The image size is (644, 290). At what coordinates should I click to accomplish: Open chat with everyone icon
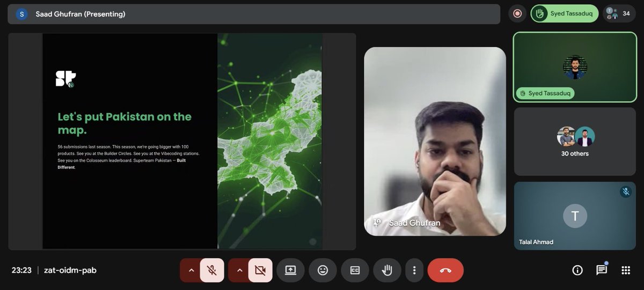pos(602,270)
